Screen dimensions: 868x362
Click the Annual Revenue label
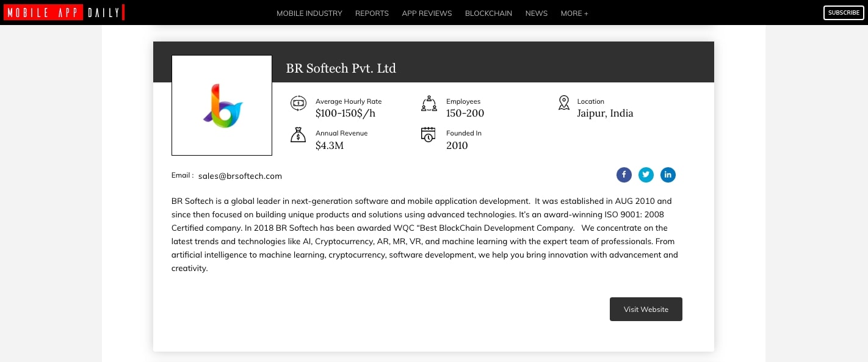[341, 133]
